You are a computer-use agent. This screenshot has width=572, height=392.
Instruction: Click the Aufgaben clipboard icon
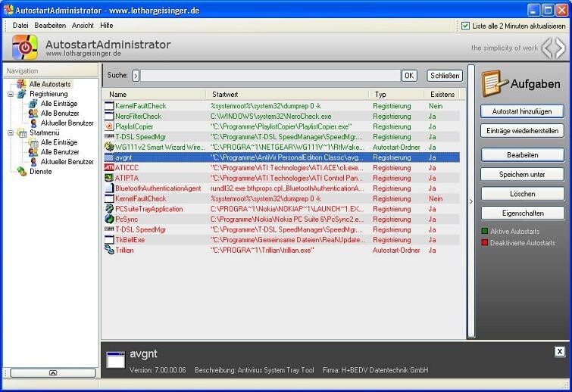click(x=495, y=83)
